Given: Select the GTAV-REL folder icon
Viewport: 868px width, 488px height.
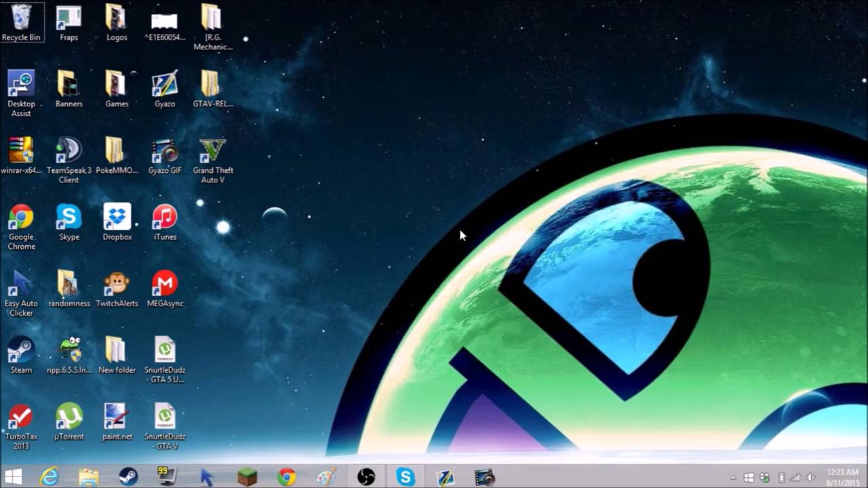Looking at the screenshot, I should point(212,89).
